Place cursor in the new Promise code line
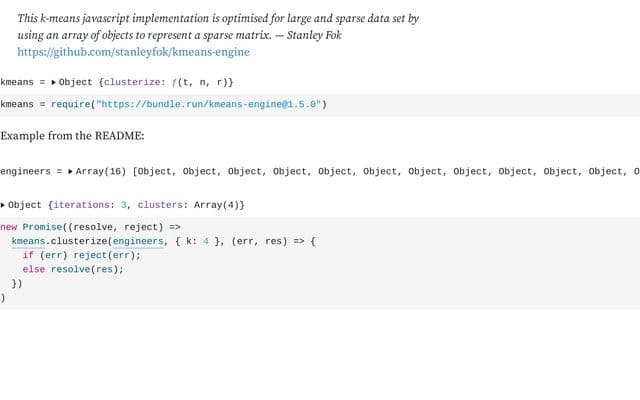The width and height of the screenshot is (640, 400). point(90,227)
